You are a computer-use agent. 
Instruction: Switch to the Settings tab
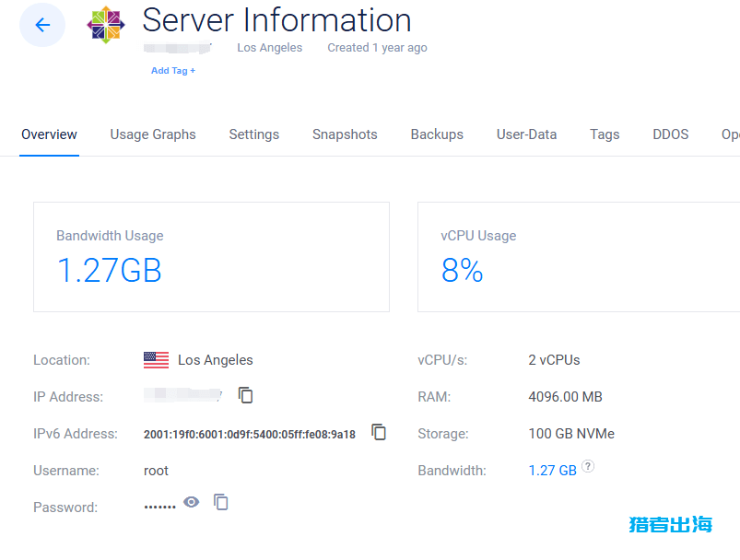[x=254, y=134]
